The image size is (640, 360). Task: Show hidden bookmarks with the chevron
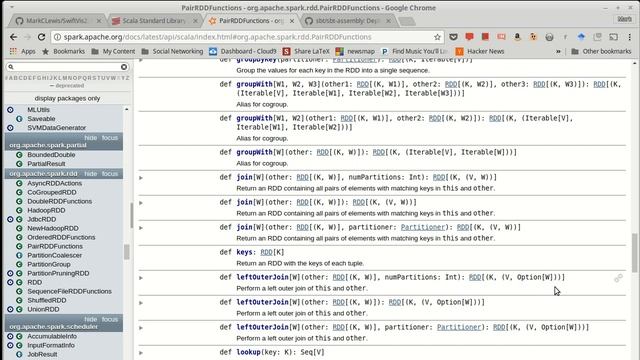tap(558, 51)
